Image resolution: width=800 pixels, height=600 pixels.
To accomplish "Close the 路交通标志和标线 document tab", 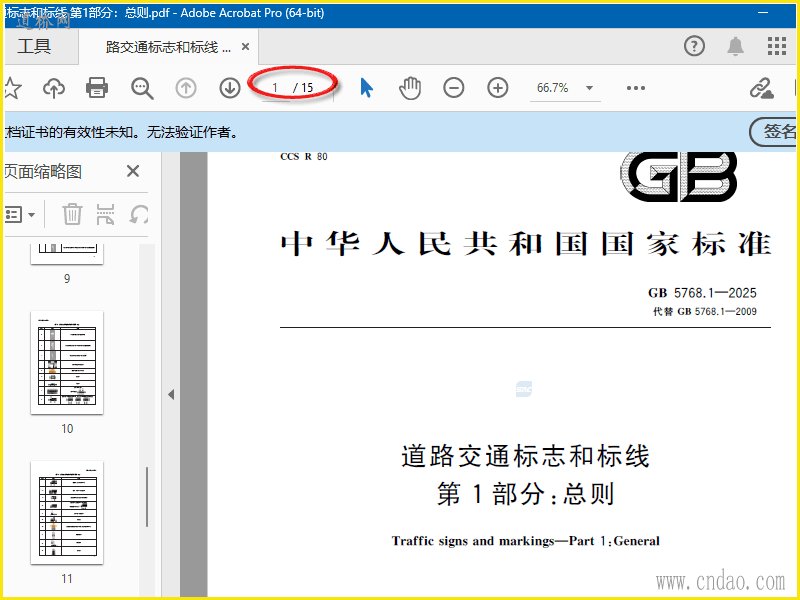I will [245, 47].
